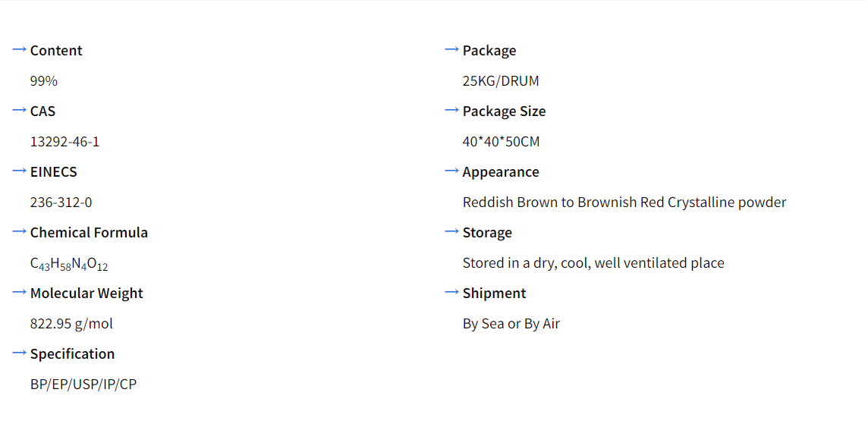Click the arrow next to Appearance
Screen dimensions: 868x427
click(451, 171)
